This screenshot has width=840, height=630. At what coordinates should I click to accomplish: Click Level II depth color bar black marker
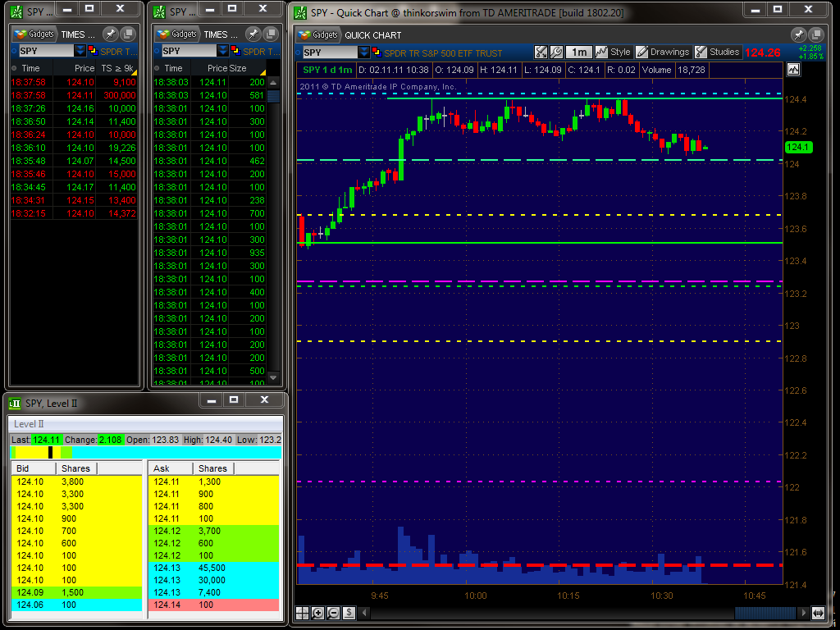click(50, 453)
